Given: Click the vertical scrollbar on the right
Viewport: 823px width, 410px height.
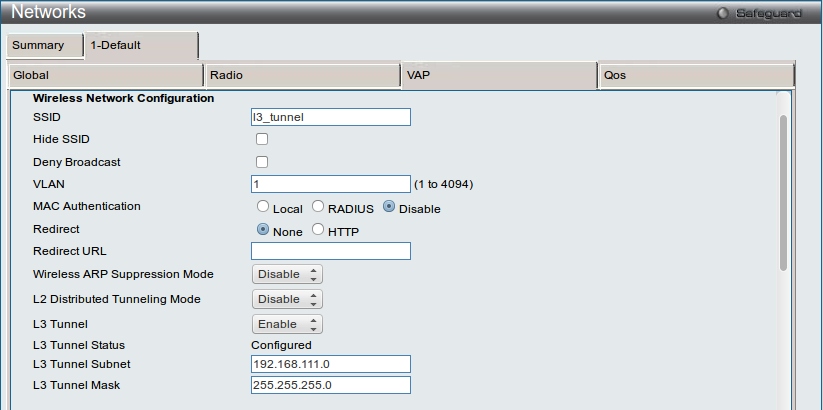Looking at the screenshot, I should point(783,190).
